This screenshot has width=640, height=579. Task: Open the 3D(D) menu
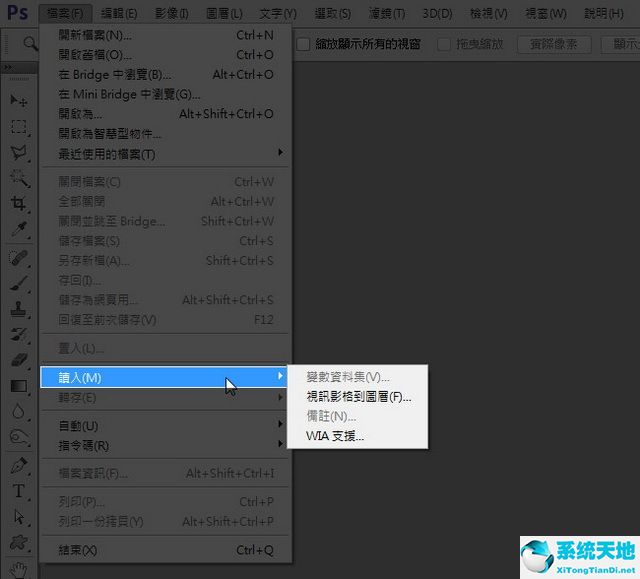tap(437, 13)
